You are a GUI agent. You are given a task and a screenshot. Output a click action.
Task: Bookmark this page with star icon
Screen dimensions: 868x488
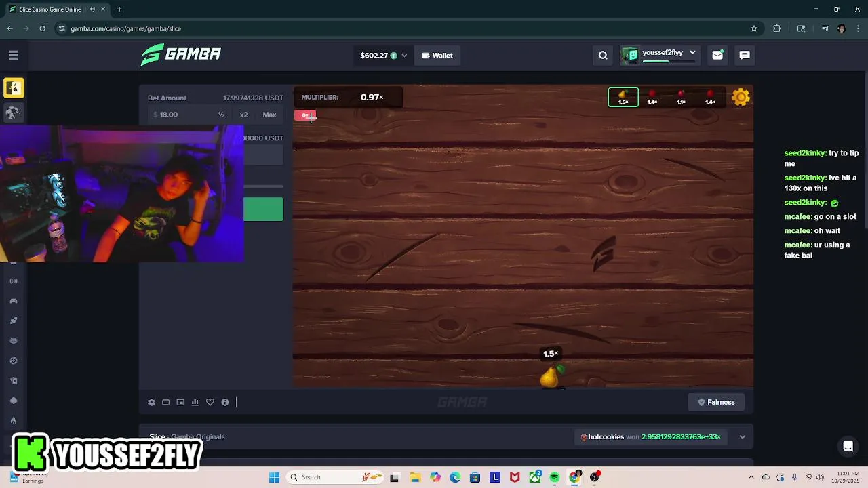pyautogui.click(x=753, y=28)
